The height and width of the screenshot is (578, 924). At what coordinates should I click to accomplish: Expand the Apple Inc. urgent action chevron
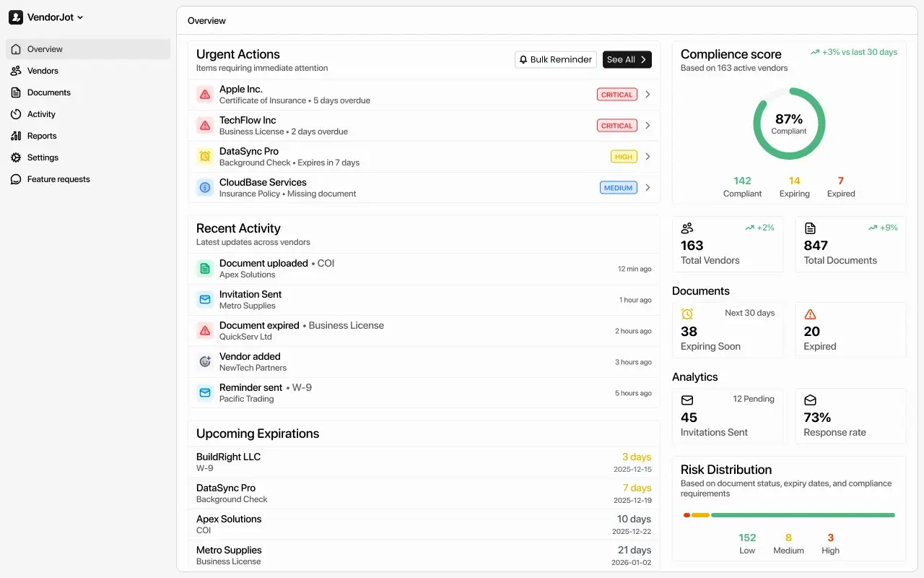pyautogui.click(x=648, y=95)
